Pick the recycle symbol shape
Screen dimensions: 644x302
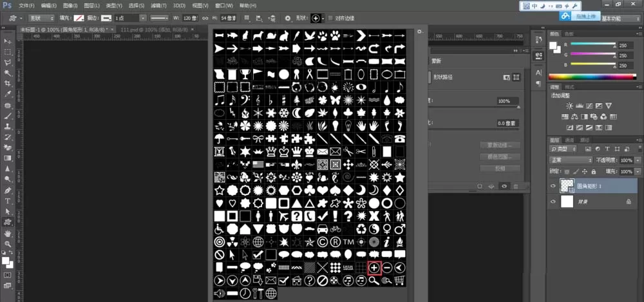[x=361, y=229]
